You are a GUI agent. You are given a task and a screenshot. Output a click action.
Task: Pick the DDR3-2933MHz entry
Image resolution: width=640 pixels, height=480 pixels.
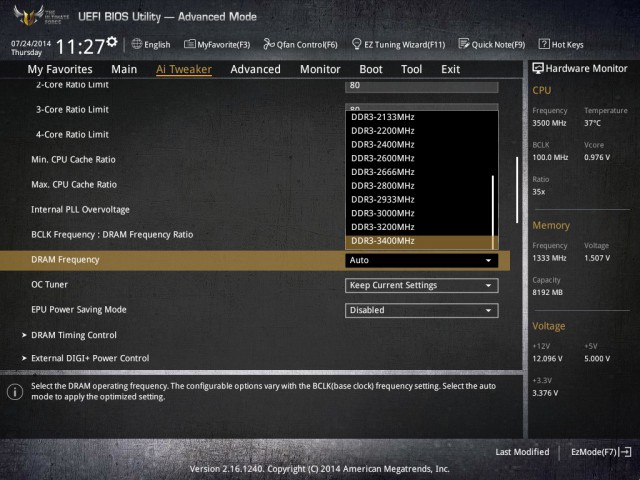pyautogui.click(x=419, y=200)
